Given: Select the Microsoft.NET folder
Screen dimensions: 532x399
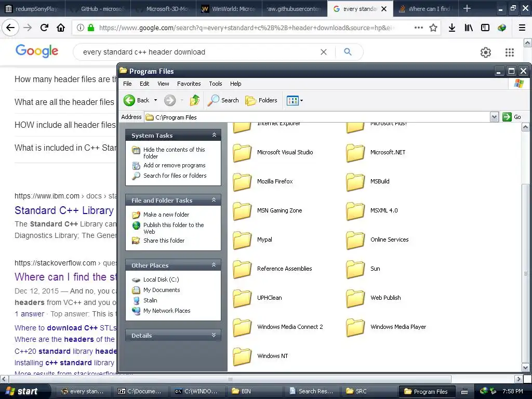Looking at the screenshot, I should coord(376,152).
